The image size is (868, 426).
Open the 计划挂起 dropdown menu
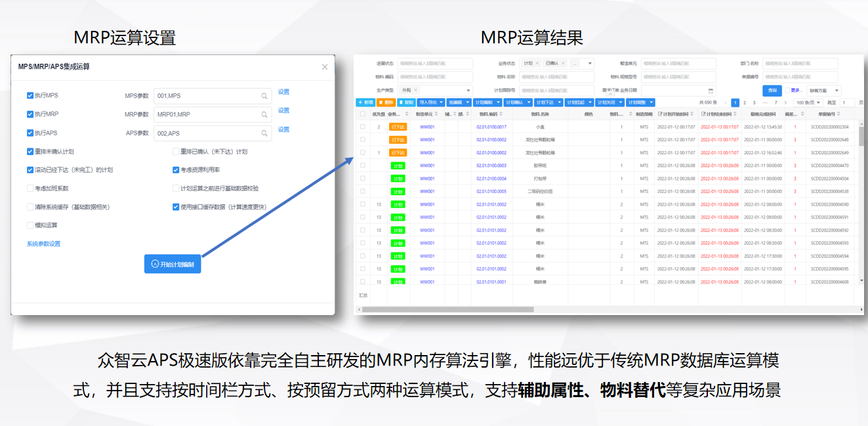point(579,102)
